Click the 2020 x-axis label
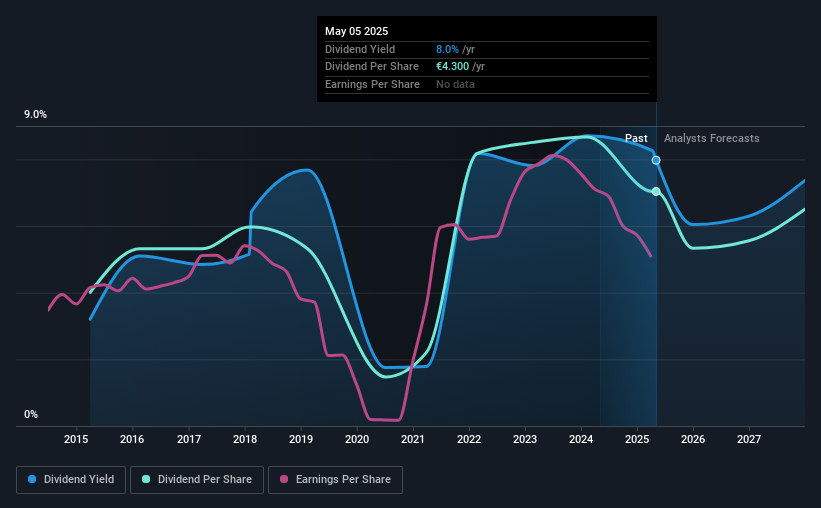Viewport: 821px width, 508px height. [357, 439]
